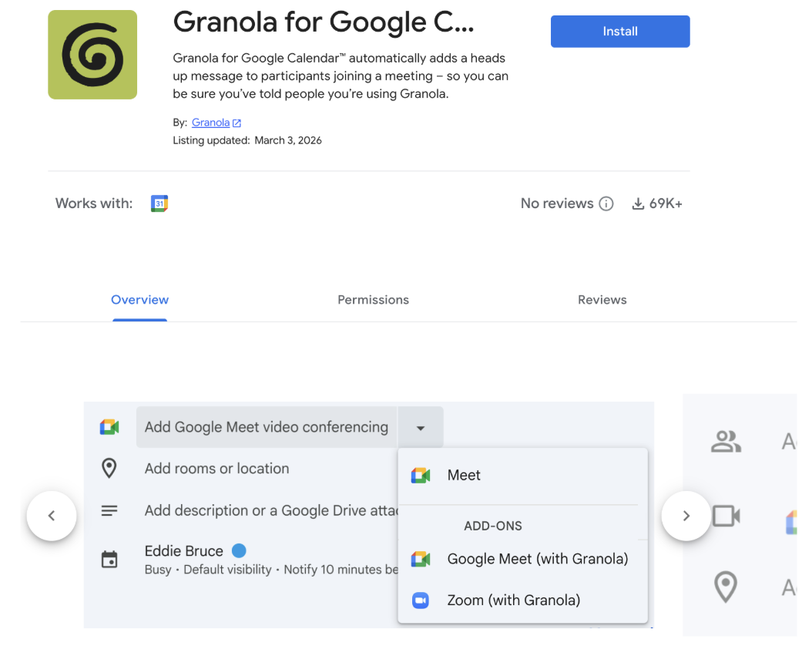Image resolution: width=812 pixels, height=646 pixels.
Task: Go to previous screenshot with left arrow
Action: [52, 516]
